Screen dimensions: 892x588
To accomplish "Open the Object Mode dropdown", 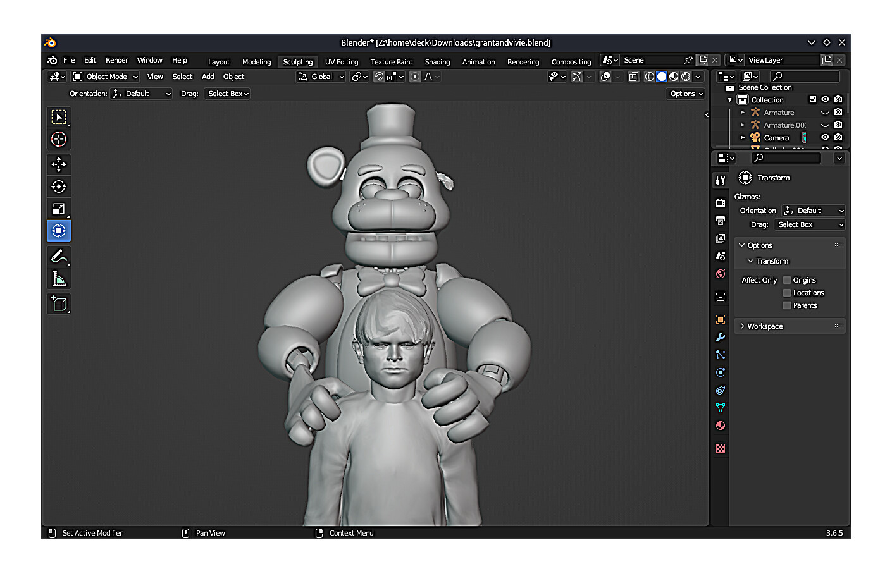I will pyautogui.click(x=105, y=77).
